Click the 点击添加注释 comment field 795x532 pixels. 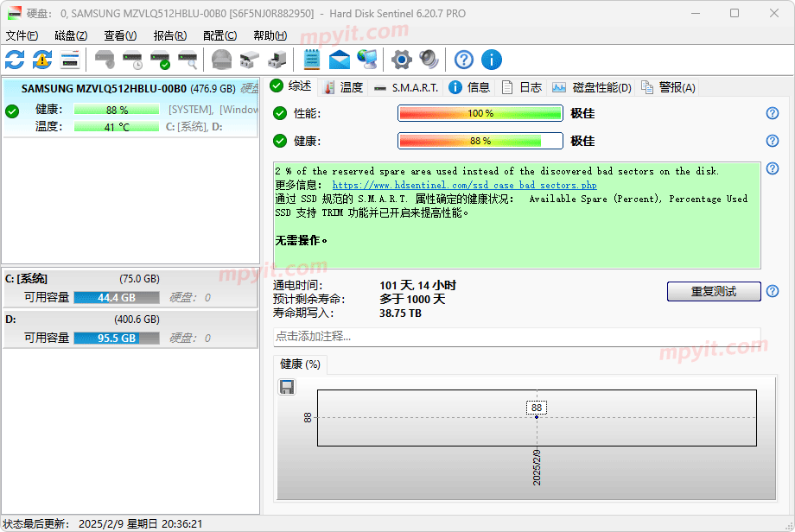pyautogui.click(x=517, y=337)
